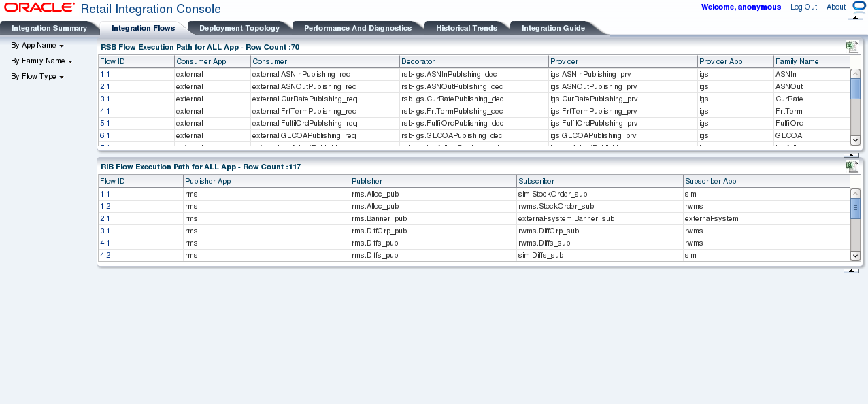868x404 pixels.
Task: Click the RSB table scrollbar thumb
Action: pyautogui.click(x=855, y=89)
